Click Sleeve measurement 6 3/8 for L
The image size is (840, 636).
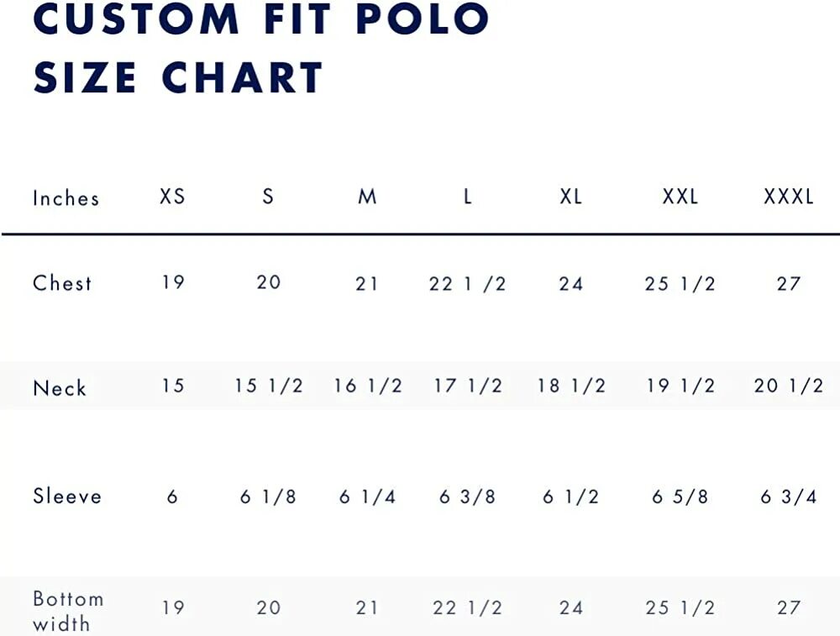click(x=467, y=497)
